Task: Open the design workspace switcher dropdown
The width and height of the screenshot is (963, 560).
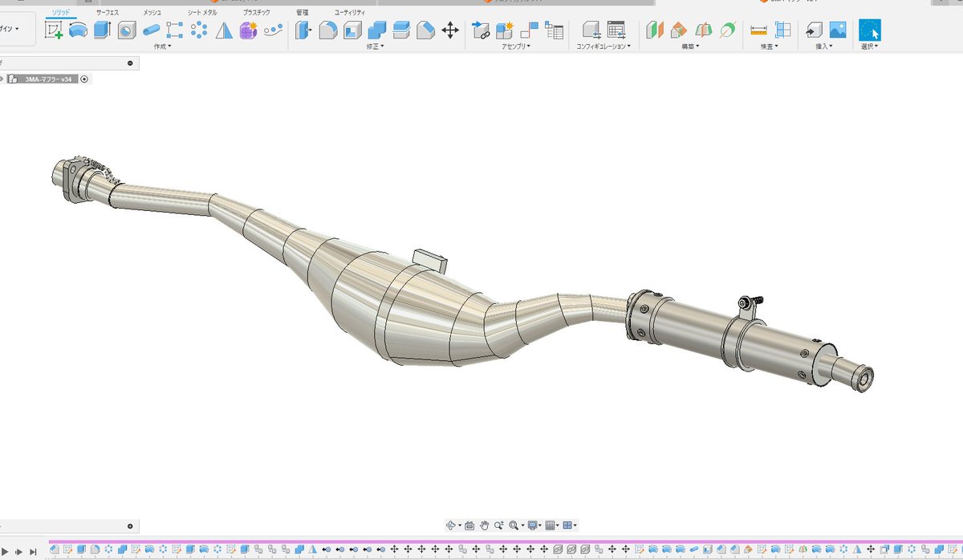Action: click(16, 30)
